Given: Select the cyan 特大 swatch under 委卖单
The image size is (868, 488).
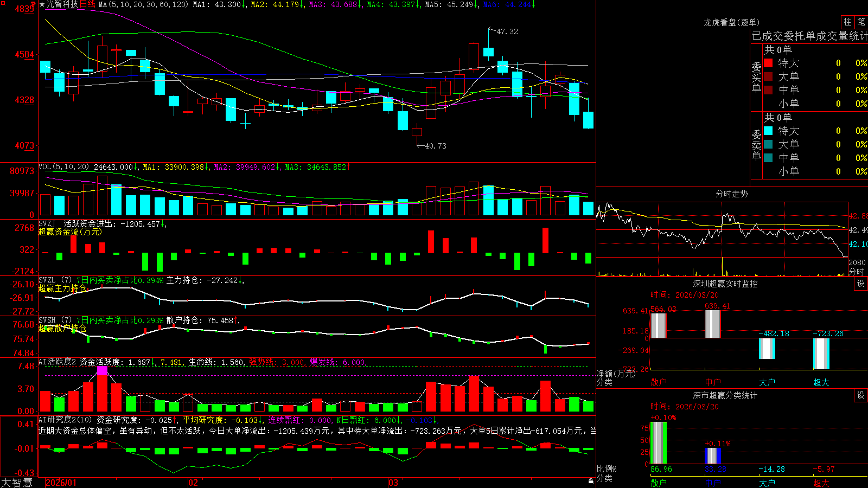Looking at the screenshot, I should pyautogui.click(x=768, y=131).
